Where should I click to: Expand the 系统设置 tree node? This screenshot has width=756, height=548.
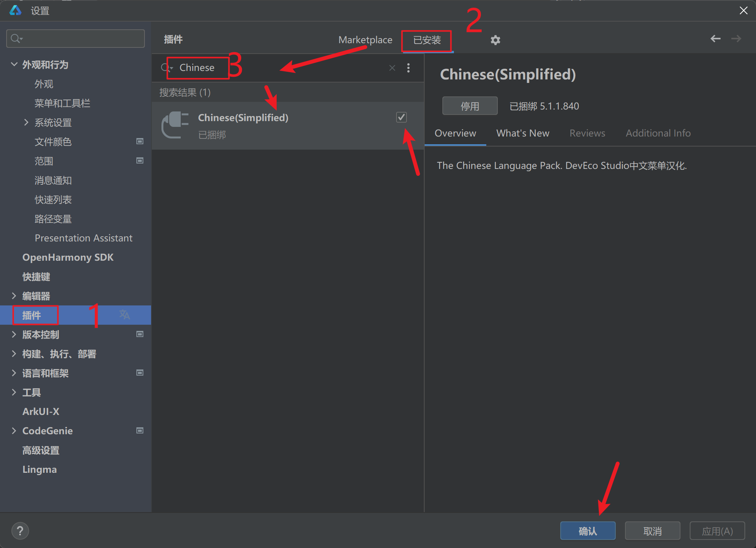(26, 122)
